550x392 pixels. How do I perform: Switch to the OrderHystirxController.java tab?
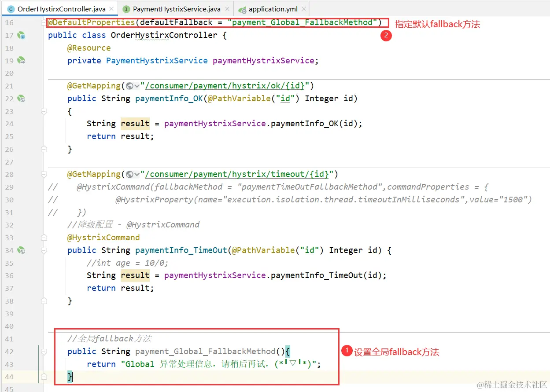pos(60,9)
